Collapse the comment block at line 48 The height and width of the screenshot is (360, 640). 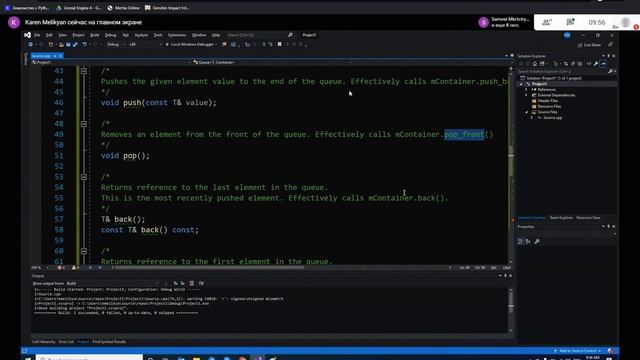(x=84, y=124)
